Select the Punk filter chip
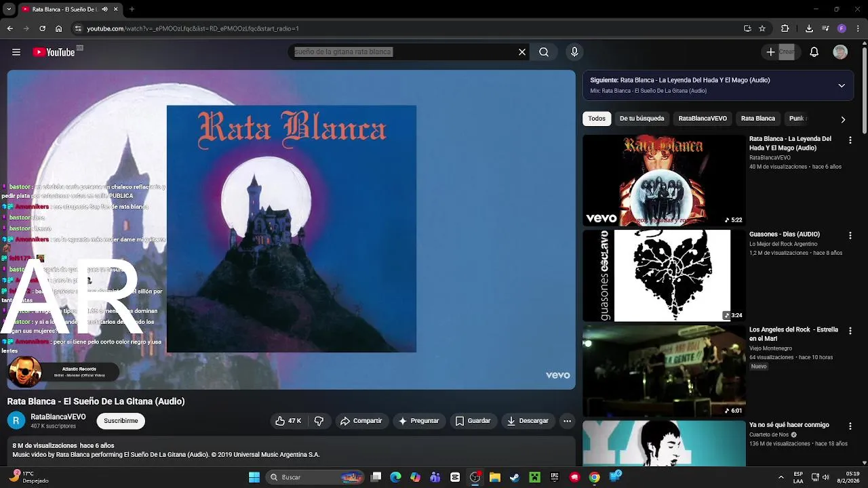Screen dimensions: 868x488 pyautogui.click(x=797, y=119)
